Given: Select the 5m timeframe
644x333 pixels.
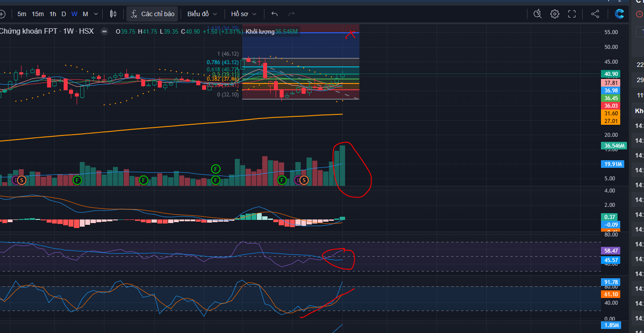Looking at the screenshot, I should click(x=22, y=14).
